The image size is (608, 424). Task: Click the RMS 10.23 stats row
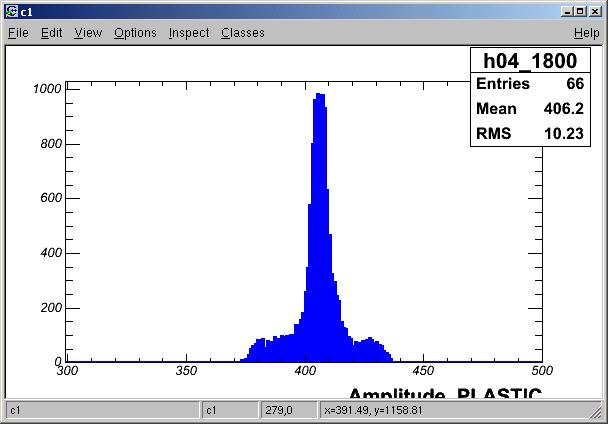coord(530,133)
